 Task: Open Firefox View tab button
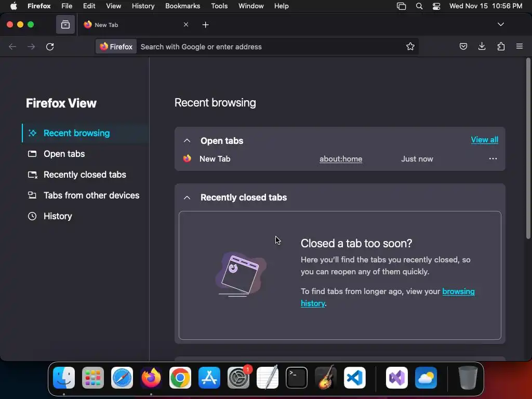[65, 25]
